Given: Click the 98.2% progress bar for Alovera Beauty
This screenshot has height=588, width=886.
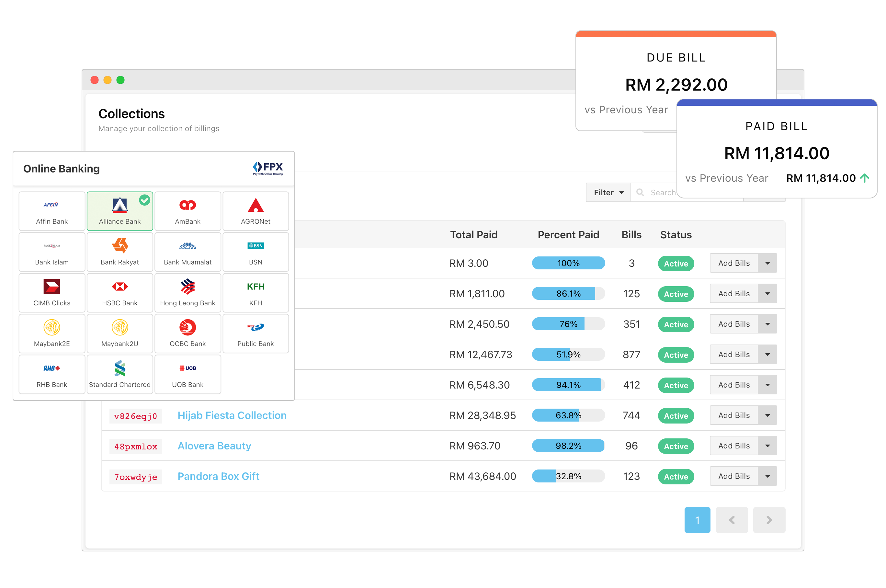Looking at the screenshot, I should tap(568, 446).
